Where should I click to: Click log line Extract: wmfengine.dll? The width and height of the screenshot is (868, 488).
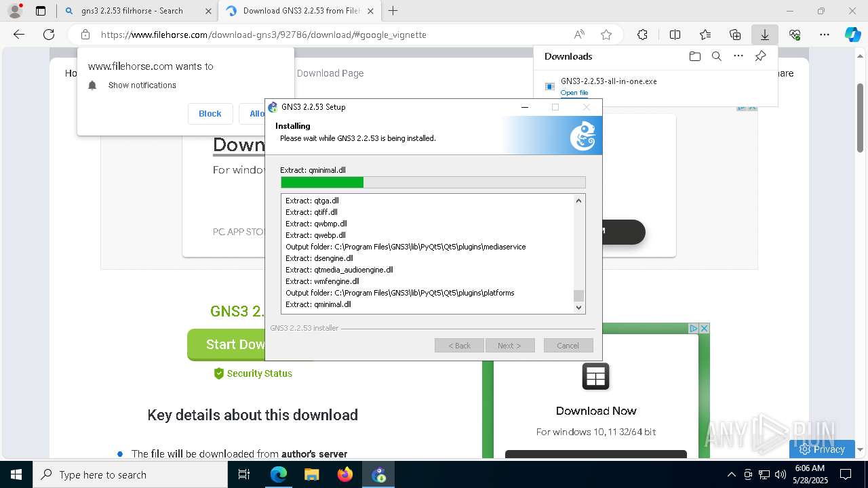tap(322, 281)
